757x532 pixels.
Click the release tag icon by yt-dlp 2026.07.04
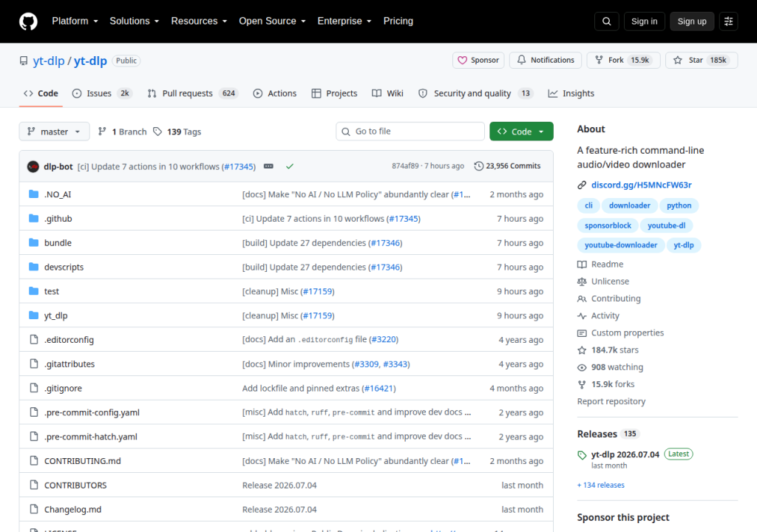(582, 455)
